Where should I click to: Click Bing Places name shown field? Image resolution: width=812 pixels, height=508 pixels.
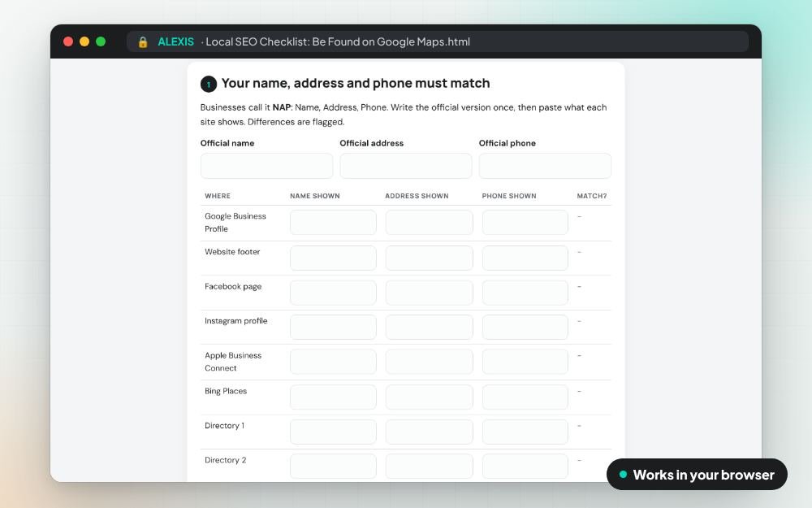(x=333, y=397)
